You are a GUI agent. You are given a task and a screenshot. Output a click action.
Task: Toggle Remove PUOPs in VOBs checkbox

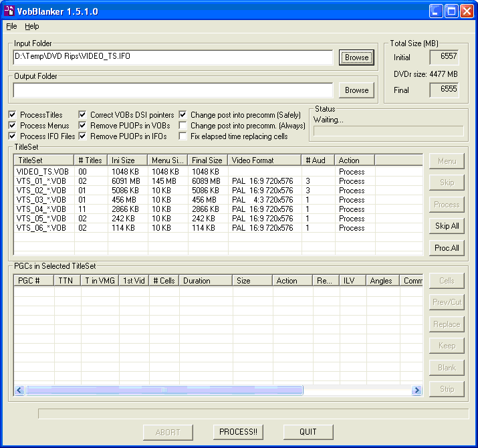[82, 125]
